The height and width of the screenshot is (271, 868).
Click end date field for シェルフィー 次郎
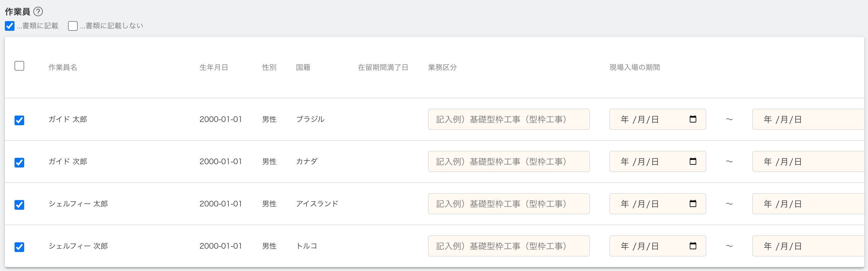[809, 246]
